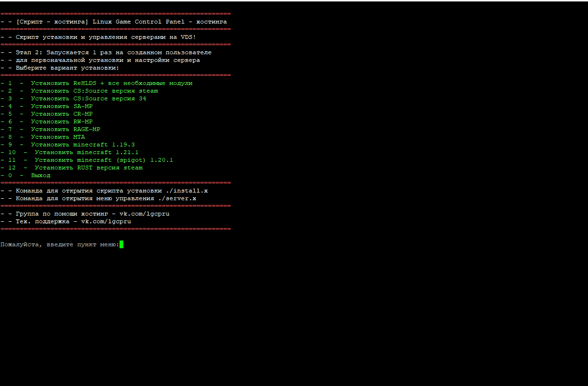Click the ./server.x command text

coord(177,198)
